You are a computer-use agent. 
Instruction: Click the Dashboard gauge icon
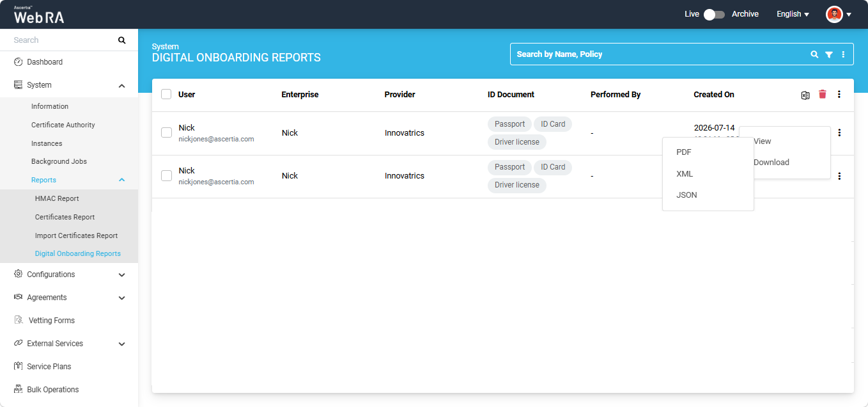pos(18,62)
